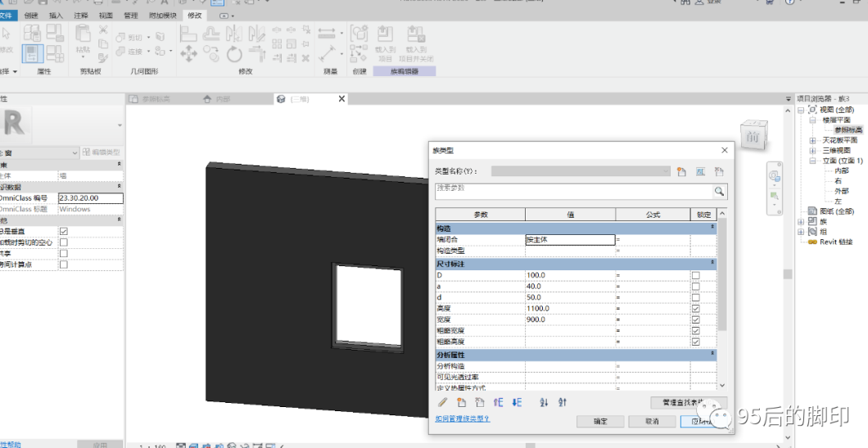This screenshot has width=868, height=448.
Task: Collapse the 楼层平面 tree node
Action: (812, 120)
